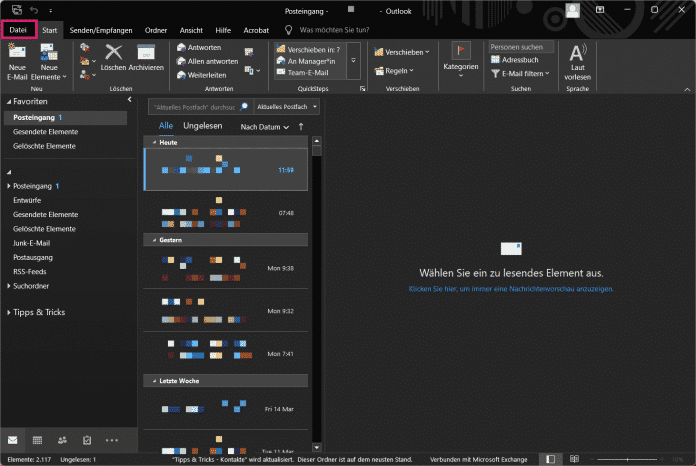Open Adressbuch from the ribbon
Screen dimensions: 696x466
coord(522,60)
